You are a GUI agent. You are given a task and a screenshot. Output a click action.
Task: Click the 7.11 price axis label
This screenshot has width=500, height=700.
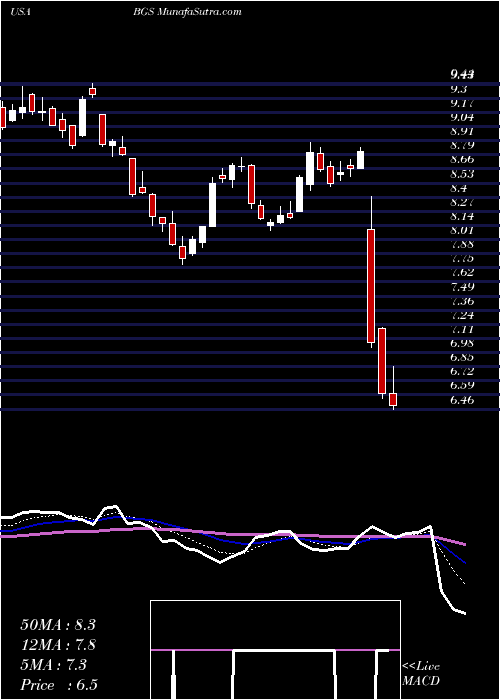point(464,329)
